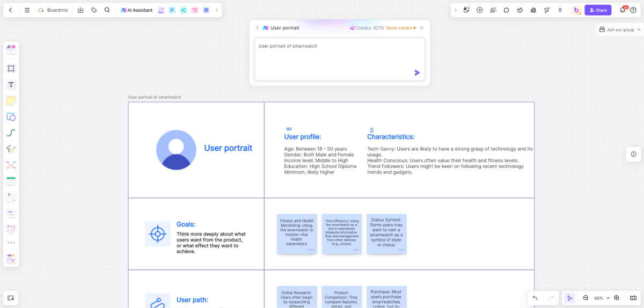
Task: Open the help question mark
Action: (634, 10)
